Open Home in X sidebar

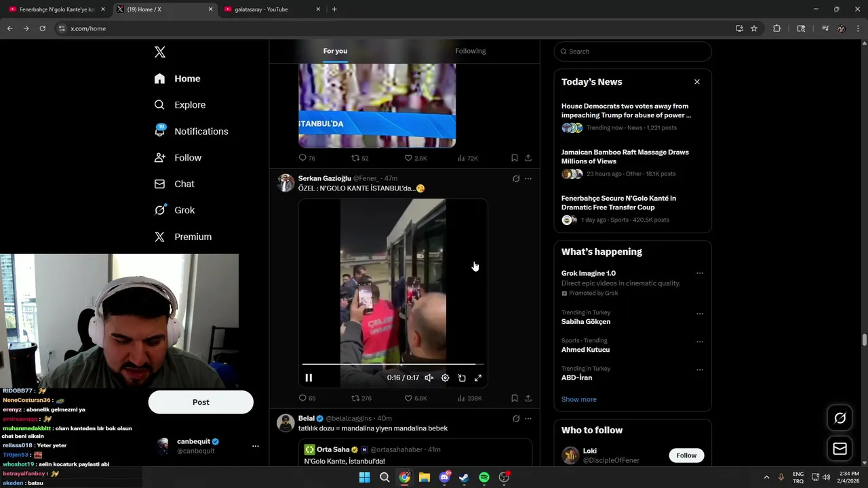(x=177, y=79)
